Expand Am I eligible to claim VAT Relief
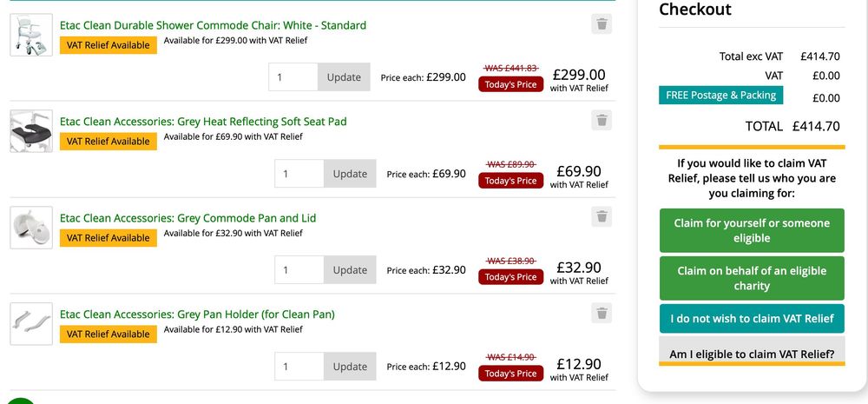The height and width of the screenshot is (404, 868). point(752,354)
